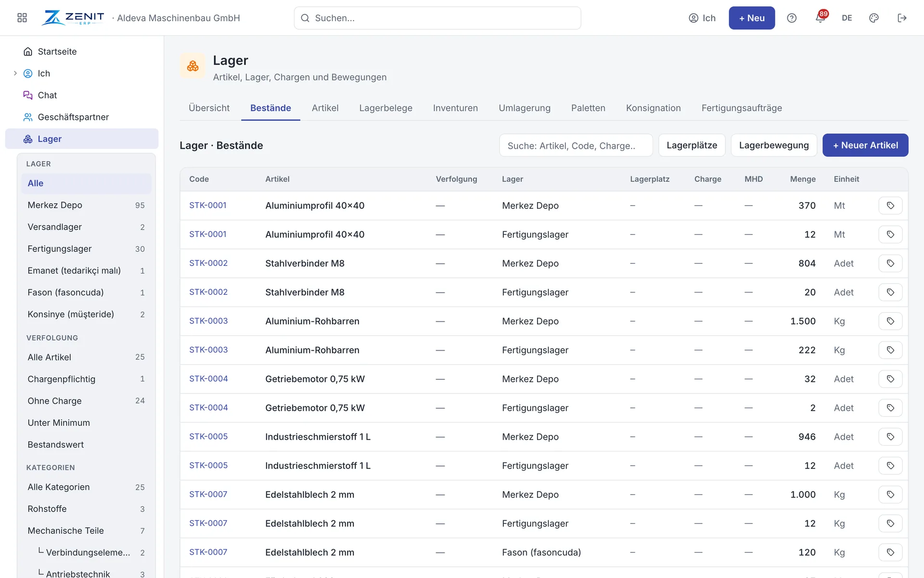This screenshot has width=924, height=578.
Task: Switch to the Artikel tab
Action: 325,108
